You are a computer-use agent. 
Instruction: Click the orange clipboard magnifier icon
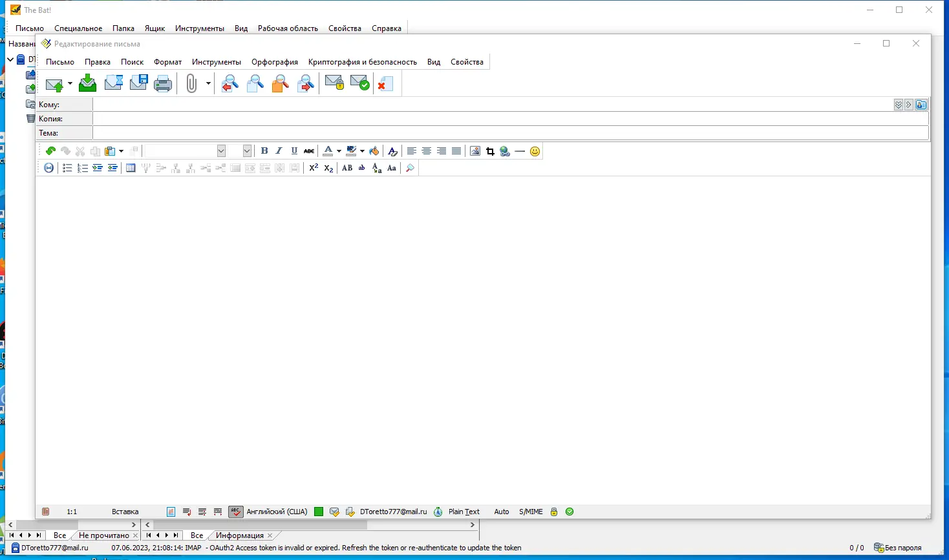pos(281,83)
